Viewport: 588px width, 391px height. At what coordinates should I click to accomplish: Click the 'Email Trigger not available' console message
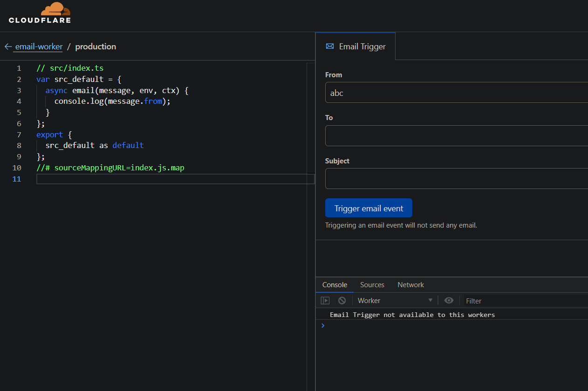[412, 315]
